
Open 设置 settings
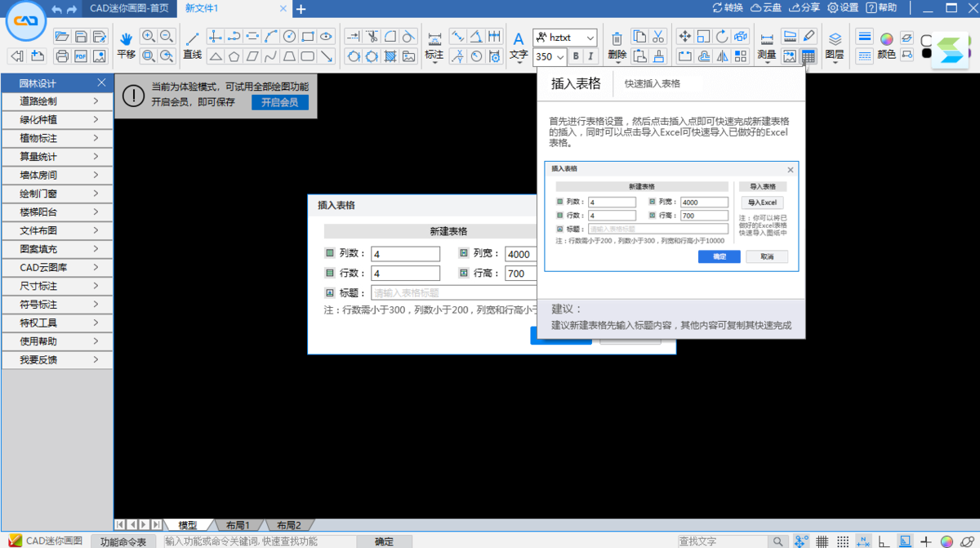point(843,7)
